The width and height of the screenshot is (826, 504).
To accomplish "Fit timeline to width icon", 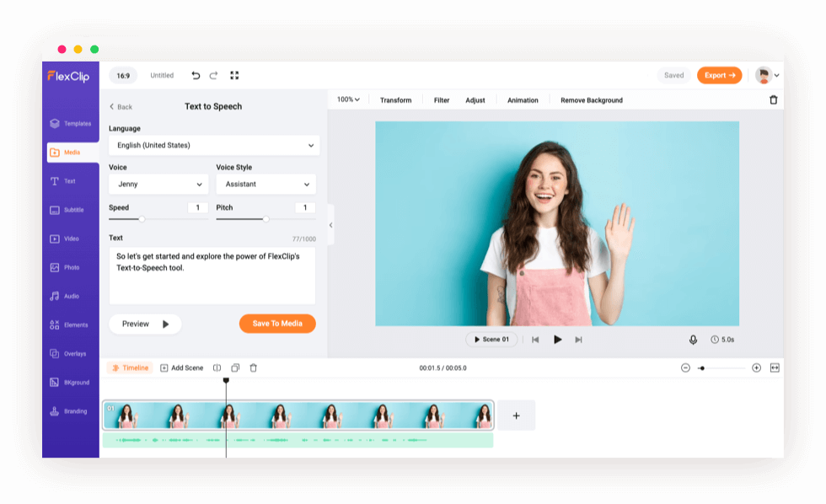I will (x=775, y=368).
